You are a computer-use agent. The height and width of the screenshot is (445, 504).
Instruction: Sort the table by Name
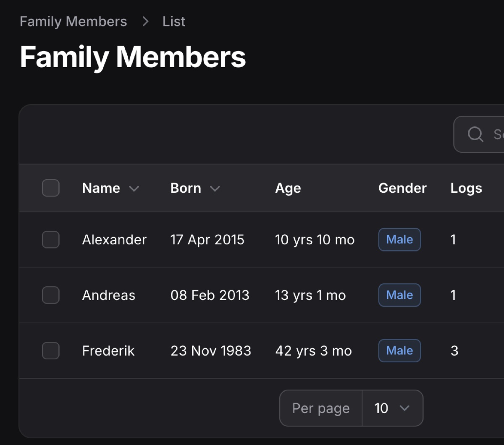[101, 188]
